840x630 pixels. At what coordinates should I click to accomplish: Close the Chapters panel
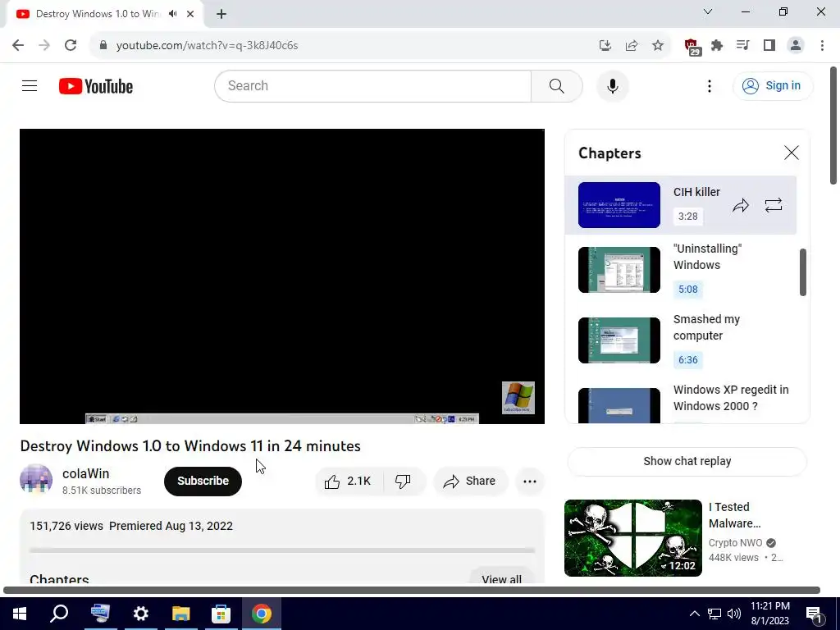click(x=791, y=153)
